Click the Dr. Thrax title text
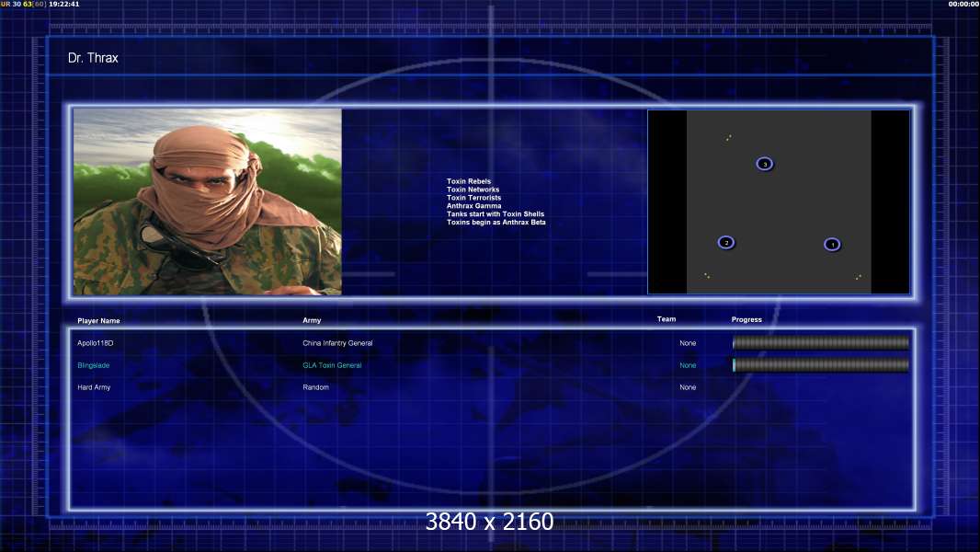Viewport: 980px width, 552px height. (93, 58)
